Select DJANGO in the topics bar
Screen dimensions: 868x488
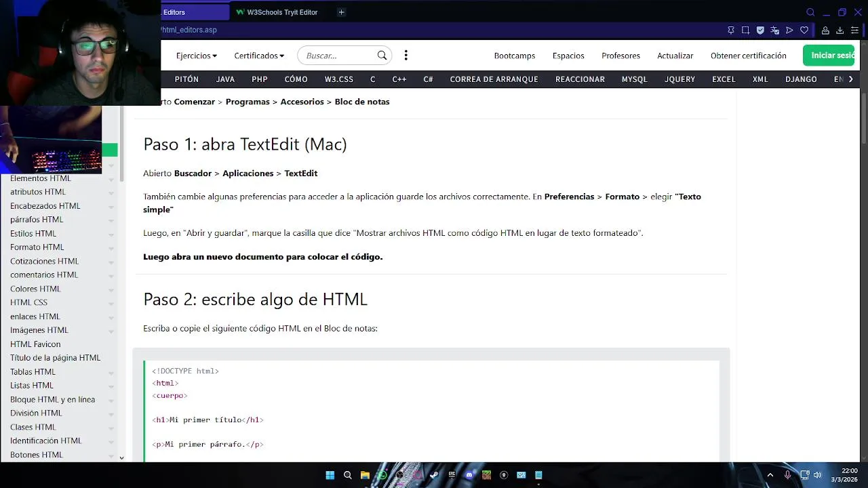[801, 79]
